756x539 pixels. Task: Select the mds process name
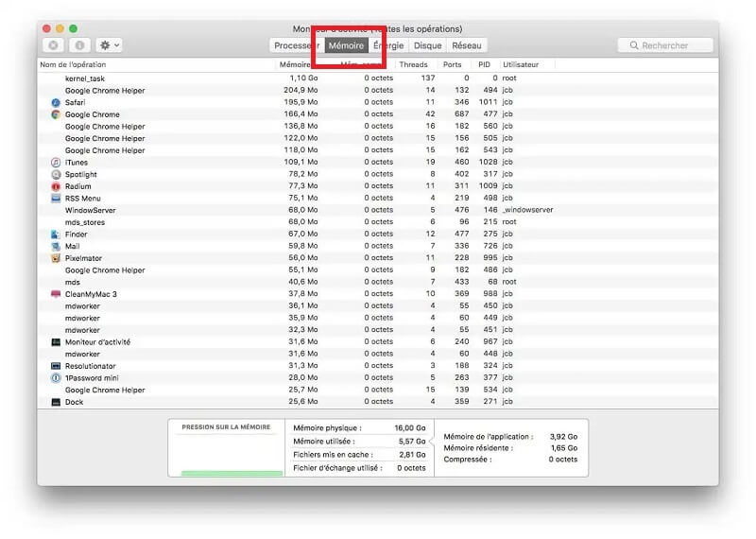tap(73, 282)
